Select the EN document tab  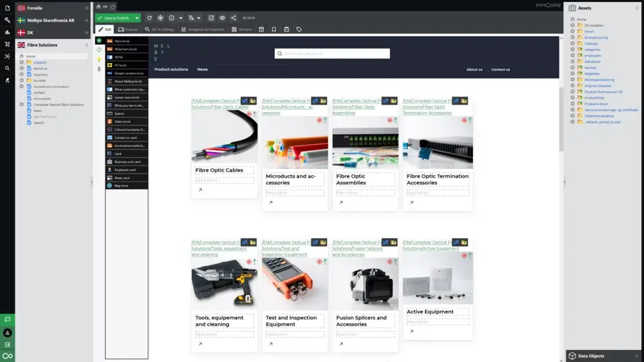click(105, 7)
